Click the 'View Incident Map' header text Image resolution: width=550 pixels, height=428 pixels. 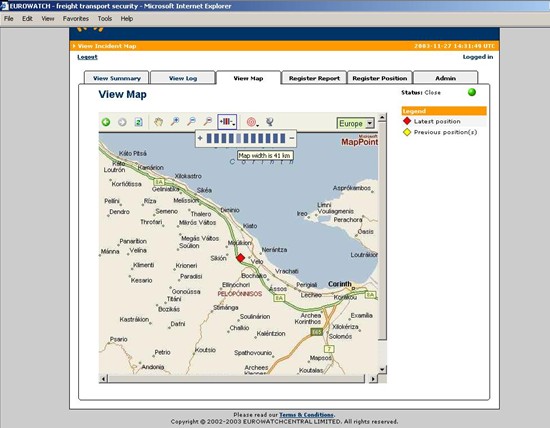click(107, 46)
